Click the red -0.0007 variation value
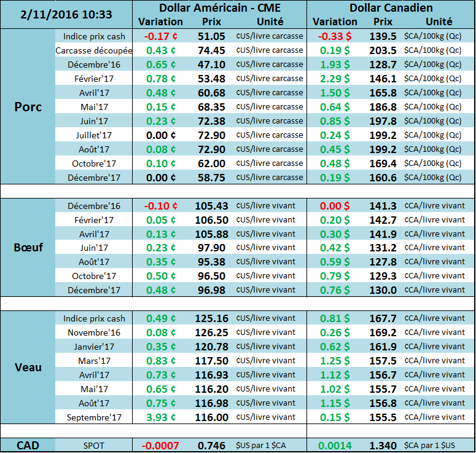This screenshot has height=453, width=476. pos(161,445)
